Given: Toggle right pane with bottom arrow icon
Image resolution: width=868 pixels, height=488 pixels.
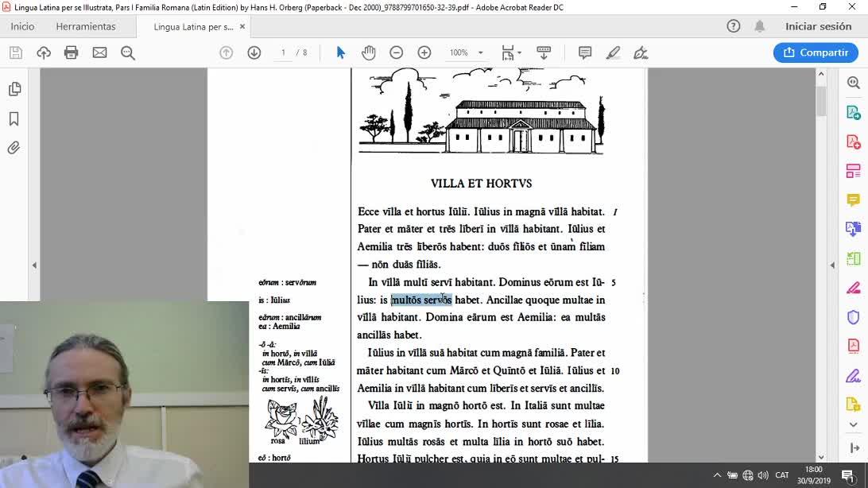Looking at the screenshot, I should tap(854, 447).
